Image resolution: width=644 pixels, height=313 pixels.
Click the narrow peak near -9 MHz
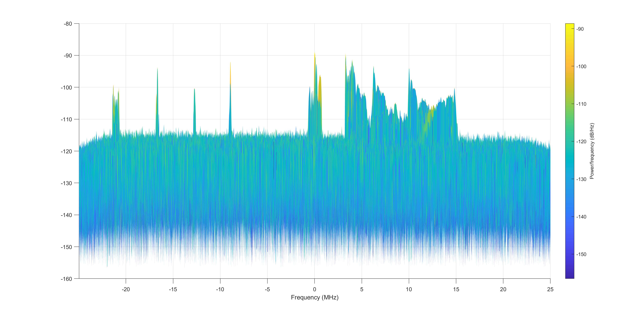pos(230,75)
